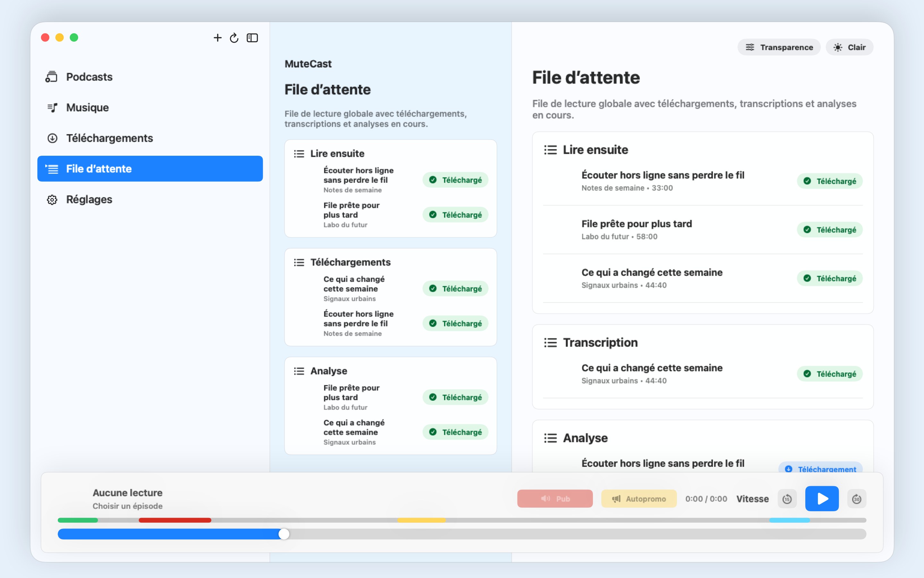Select 'File prête pour plus tard' right row

[x=703, y=230]
